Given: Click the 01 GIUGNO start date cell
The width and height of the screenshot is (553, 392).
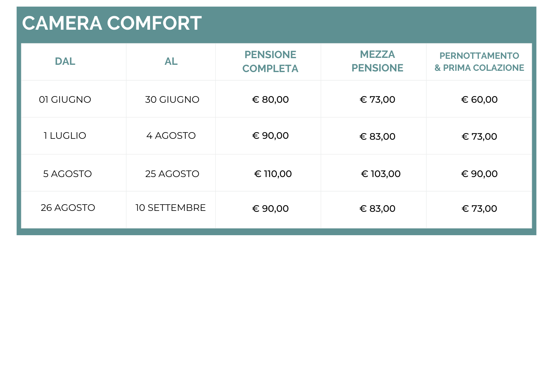Looking at the screenshot, I should 65,100.
